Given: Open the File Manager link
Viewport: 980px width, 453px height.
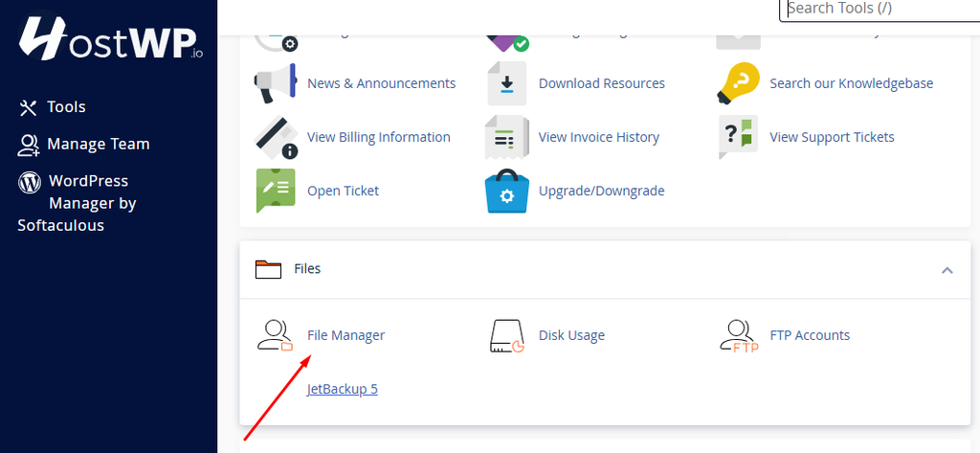Looking at the screenshot, I should (x=346, y=335).
